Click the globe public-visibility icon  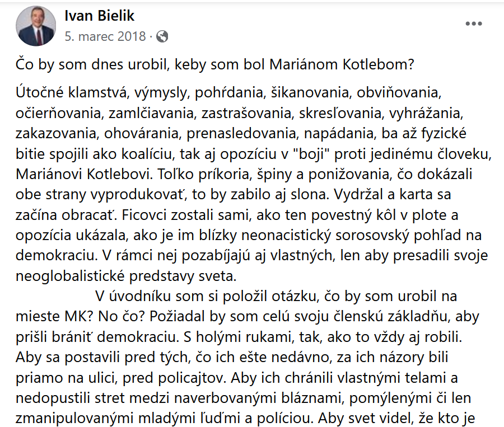tap(162, 36)
